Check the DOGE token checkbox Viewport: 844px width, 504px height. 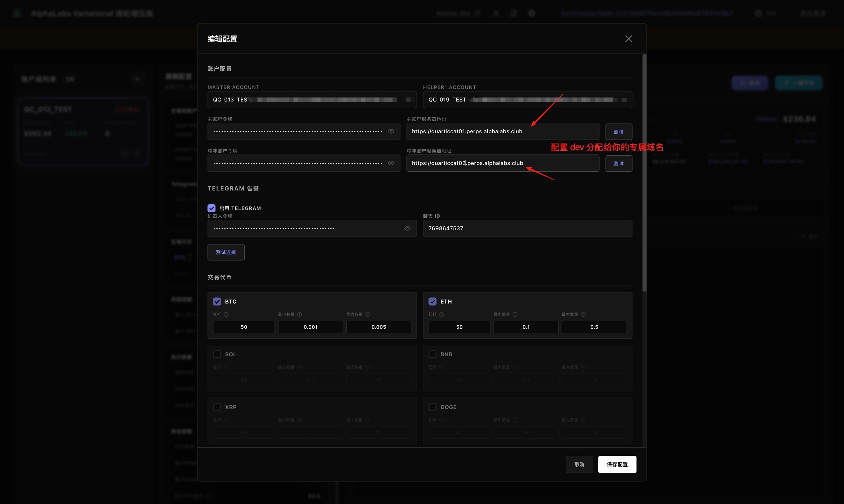click(x=432, y=407)
